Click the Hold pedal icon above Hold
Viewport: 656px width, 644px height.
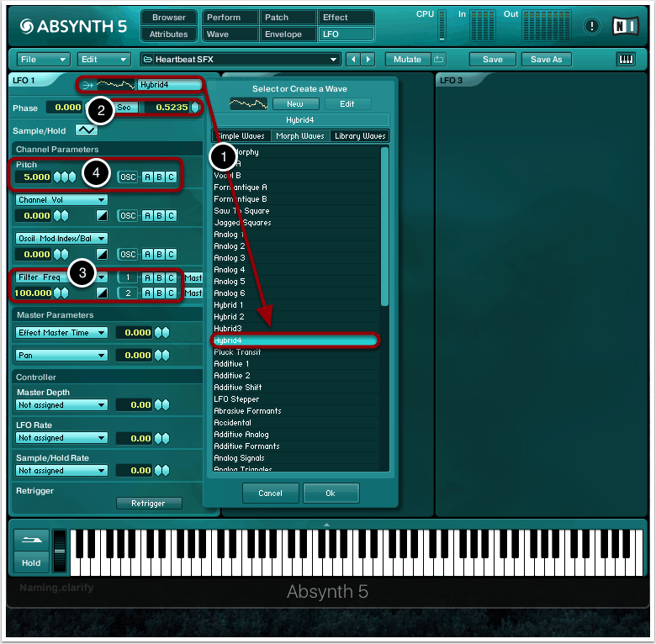[30, 542]
